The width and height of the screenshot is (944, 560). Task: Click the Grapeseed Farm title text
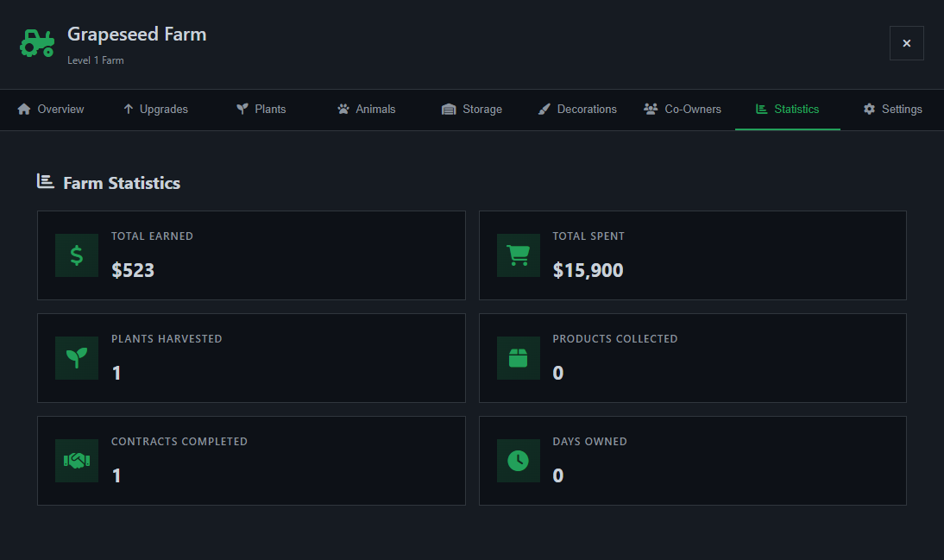[136, 35]
